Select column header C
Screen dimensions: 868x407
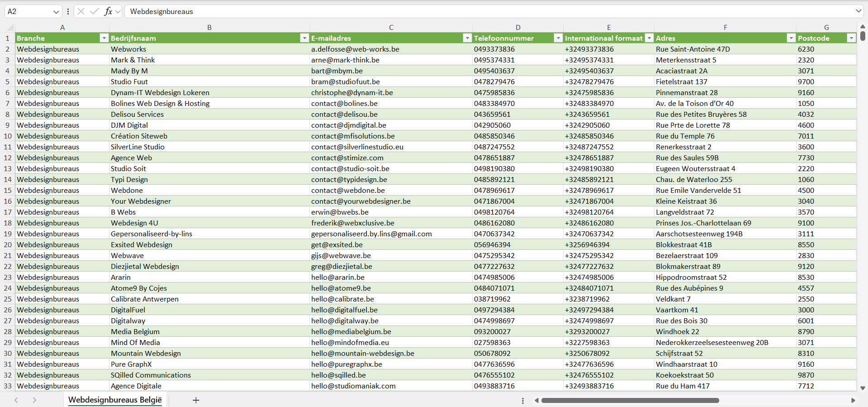[391, 28]
